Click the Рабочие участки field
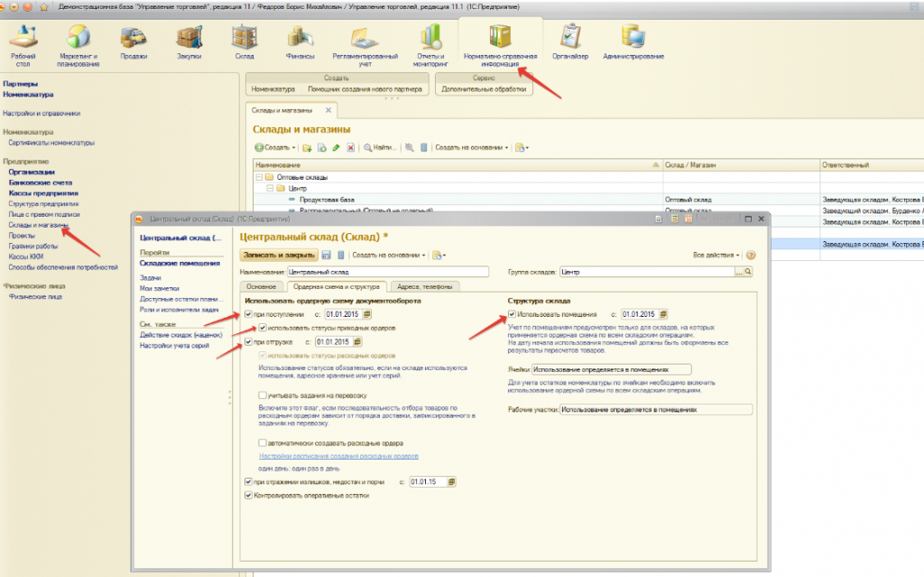Viewport: 924px width, 577px height. 656,409
